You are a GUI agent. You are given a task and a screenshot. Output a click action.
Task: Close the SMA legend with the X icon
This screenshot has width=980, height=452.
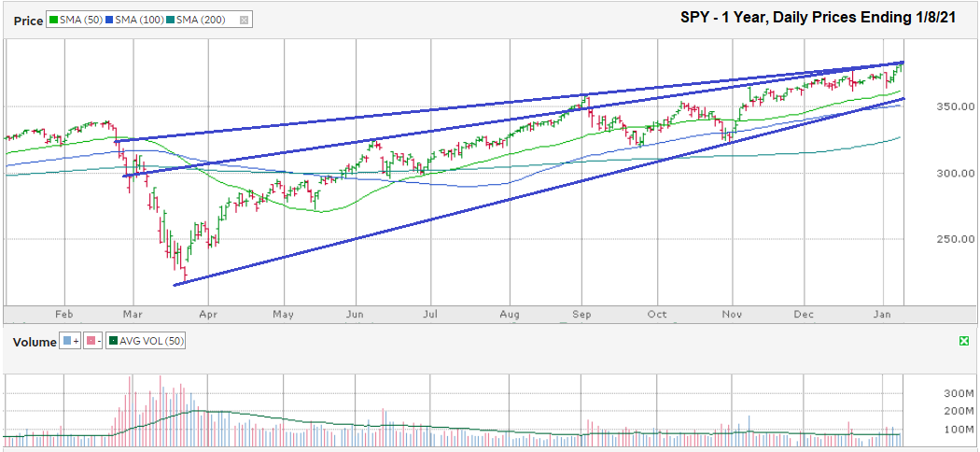pos(244,20)
